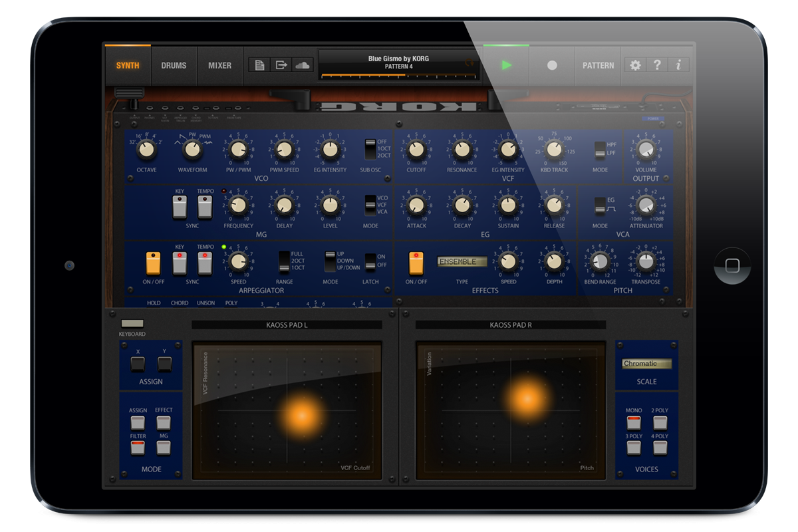Switch to the DRUMS tab
This screenshot has width=798, height=532.
coord(174,65)
